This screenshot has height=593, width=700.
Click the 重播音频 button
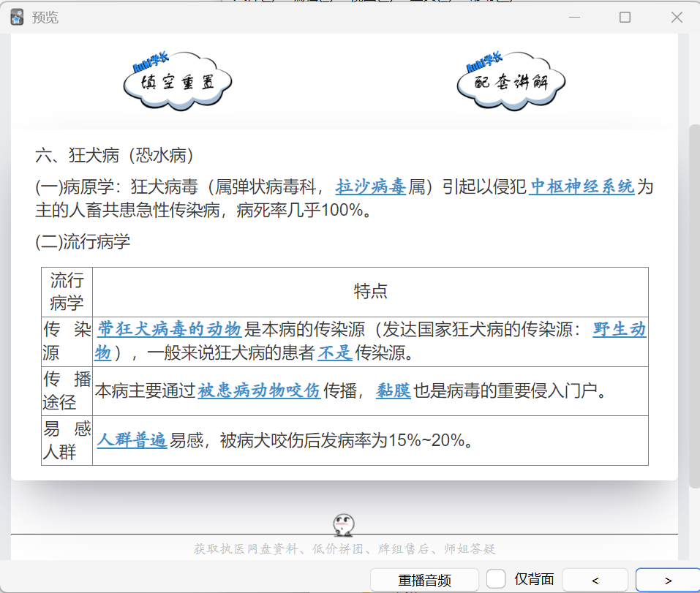click(x=424, y=580)
